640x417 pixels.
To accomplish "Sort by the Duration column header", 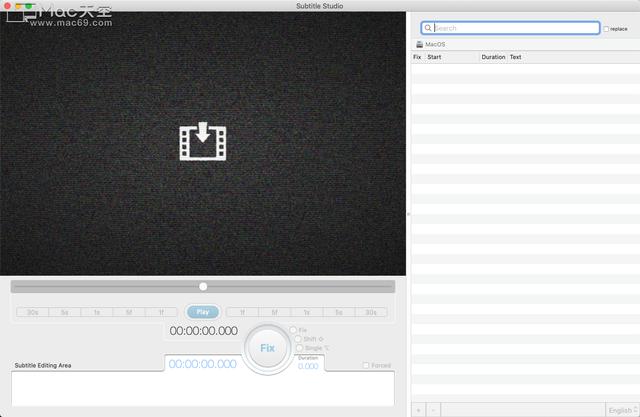I will (493, 57).
